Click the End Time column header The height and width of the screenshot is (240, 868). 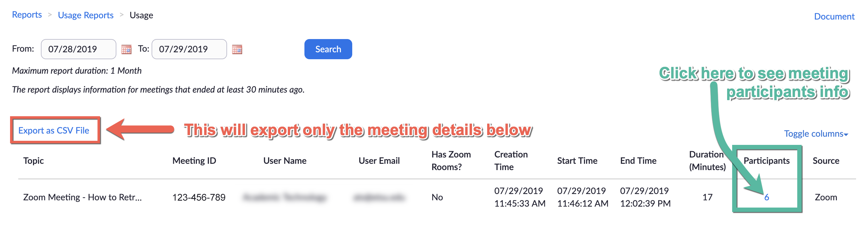[x=638, y=161]
